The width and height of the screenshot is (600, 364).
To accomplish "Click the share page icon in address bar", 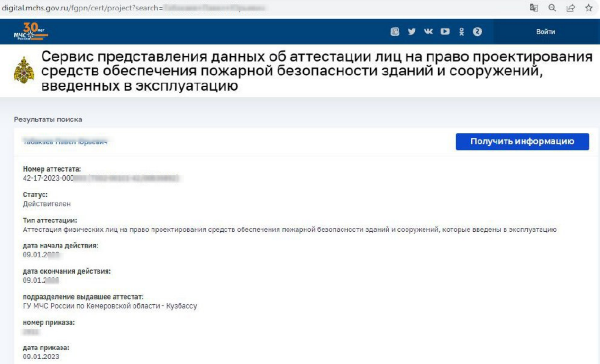I will 571,8.
